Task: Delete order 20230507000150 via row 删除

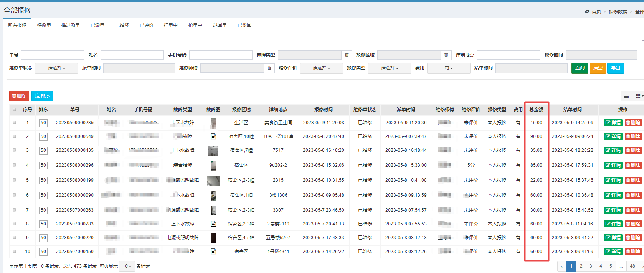Action: pos(633,252)
